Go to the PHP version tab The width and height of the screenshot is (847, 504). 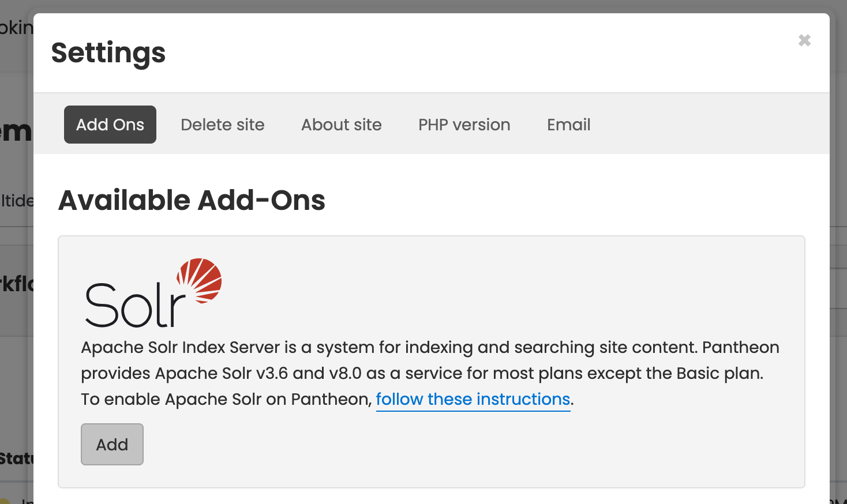point(464,125)
